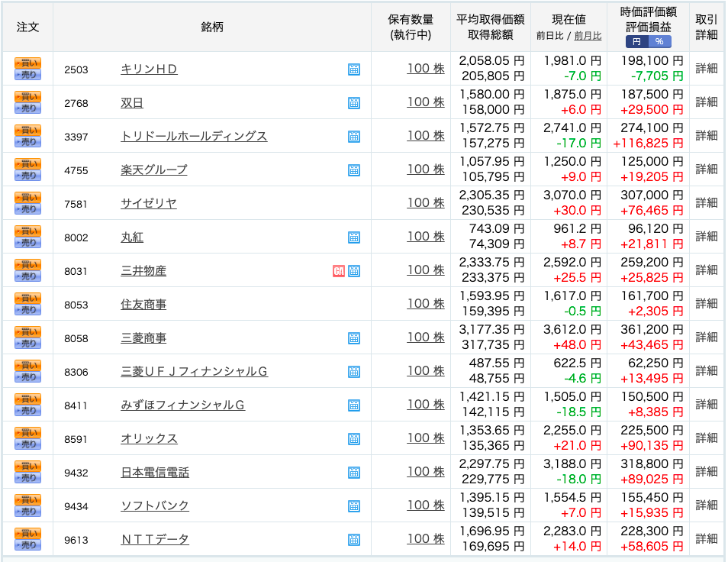Viewport: 728px width, 562px height.
Task: Click the 買い button for 丸紅
Action: [x=28, y=231]
